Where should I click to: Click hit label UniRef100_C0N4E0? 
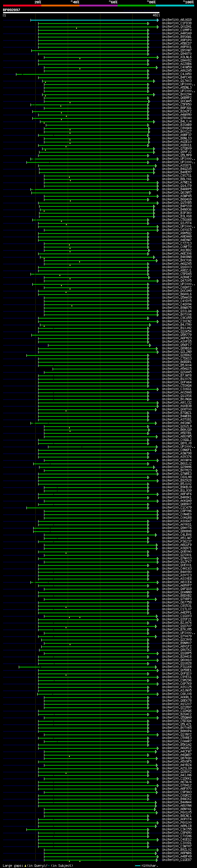(x=177, y=514)
